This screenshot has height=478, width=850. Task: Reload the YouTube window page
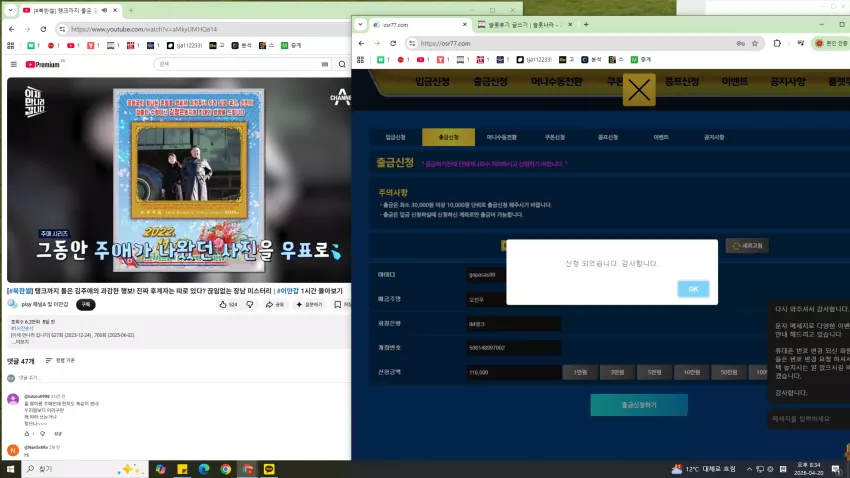pyautogui.click(x=43, y=29)
